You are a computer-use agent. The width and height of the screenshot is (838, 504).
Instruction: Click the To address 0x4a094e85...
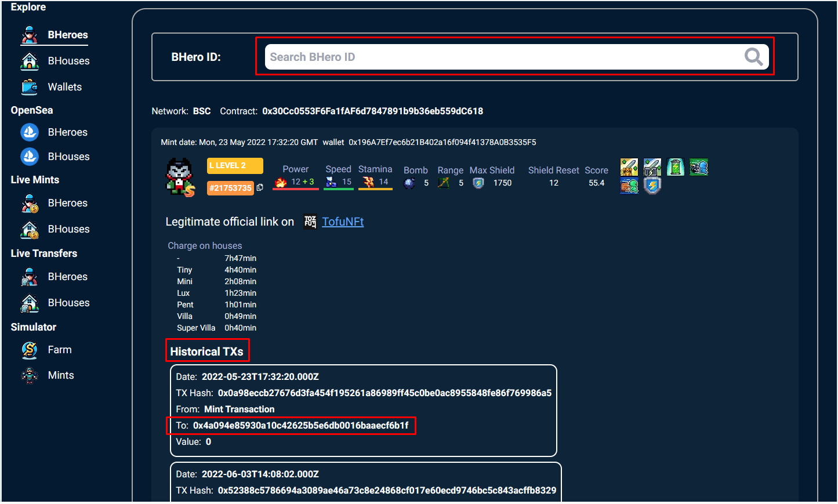click(x=300, y=425)
